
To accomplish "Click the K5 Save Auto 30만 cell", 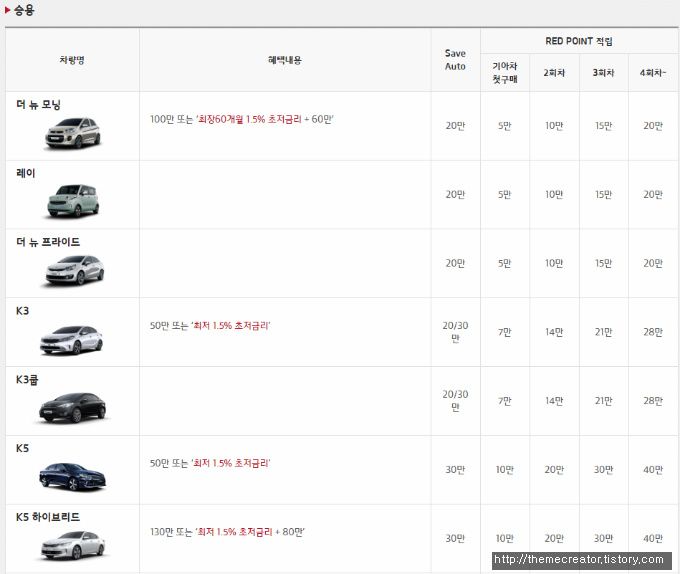I will 455,470.
